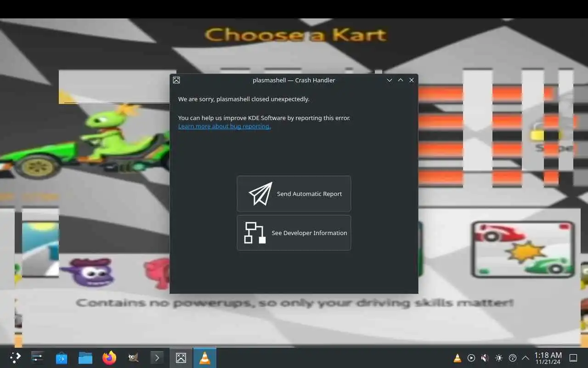Select the Crash Handler taskbar entry
This screenshot has height=368, width=588.
click(x=181, y=357)
